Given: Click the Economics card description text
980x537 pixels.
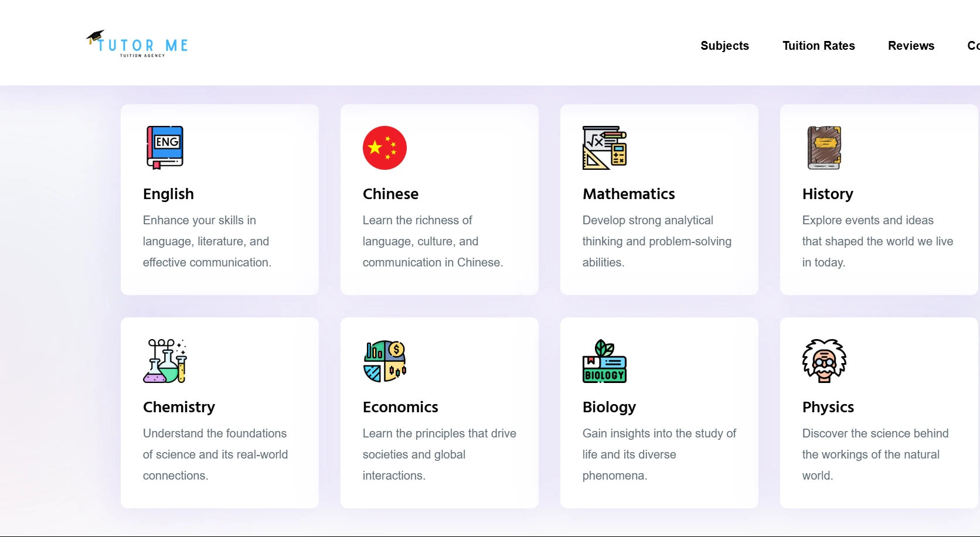Looking at the screenshot, I should [439, 454].
